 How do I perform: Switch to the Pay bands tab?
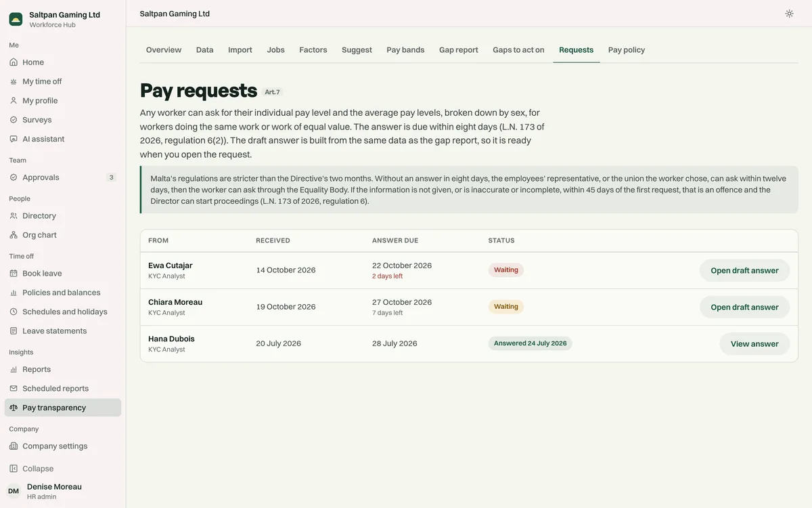[405, 50]
